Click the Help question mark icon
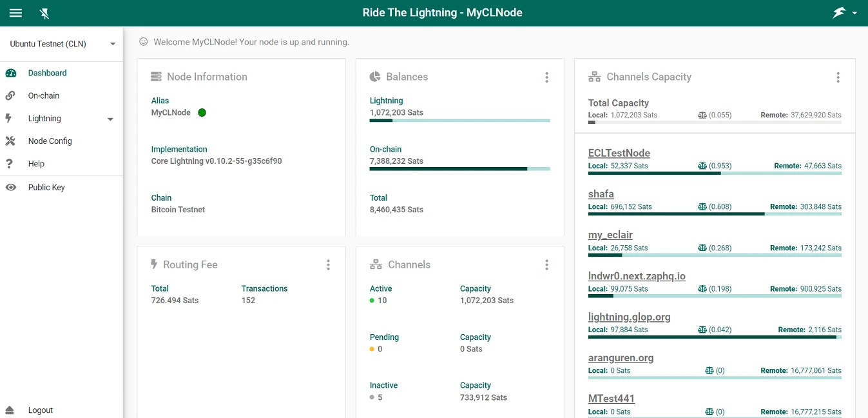The height and width of the screenshot is (418, 868). pos(10,164)
